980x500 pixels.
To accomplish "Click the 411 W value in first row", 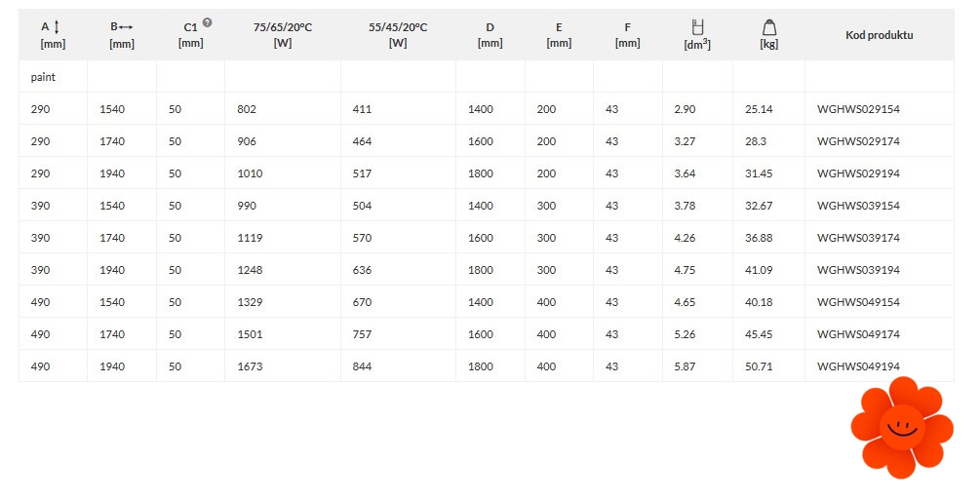I will (x=362, y=109).
